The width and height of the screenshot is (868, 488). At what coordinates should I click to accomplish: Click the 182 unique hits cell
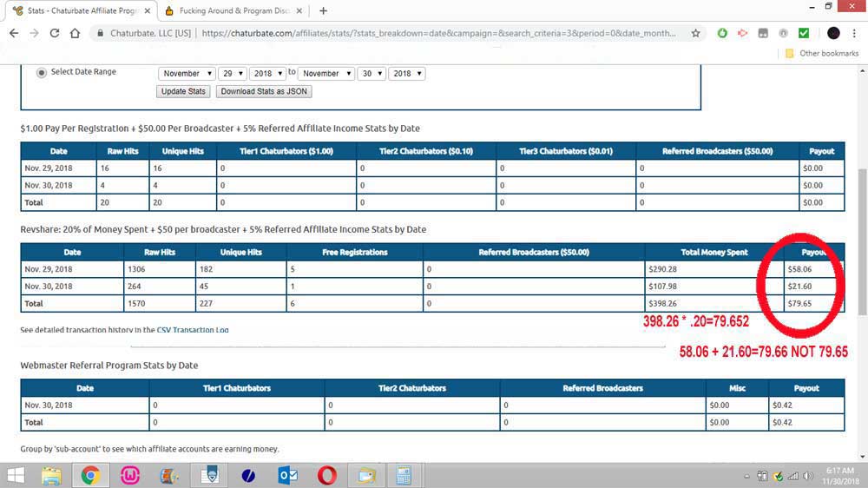(240, 269)
